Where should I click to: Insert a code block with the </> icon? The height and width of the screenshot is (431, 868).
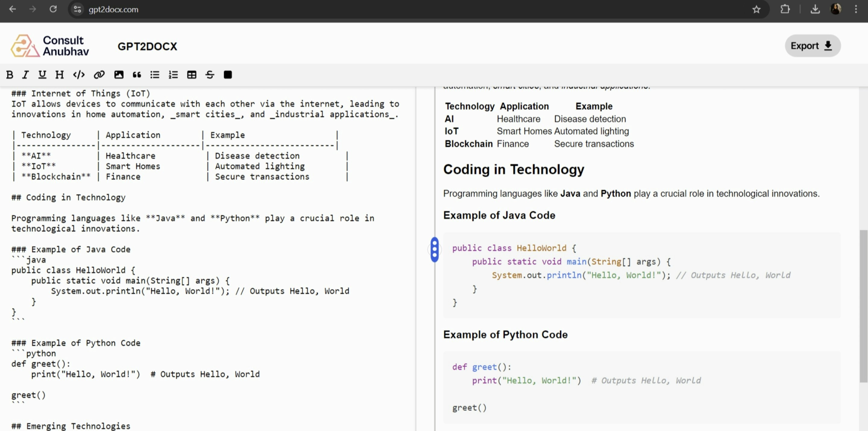coord(79,75)
